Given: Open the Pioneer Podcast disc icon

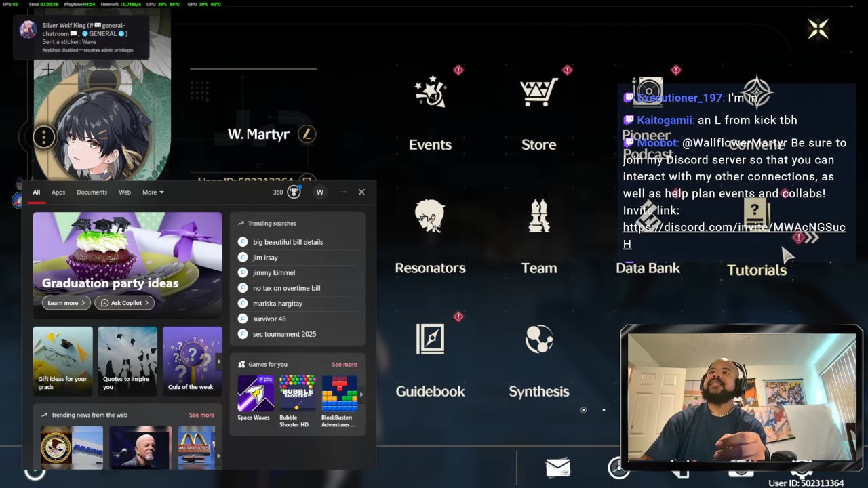Looking at the screenshot, I should [x=648, y=92].
